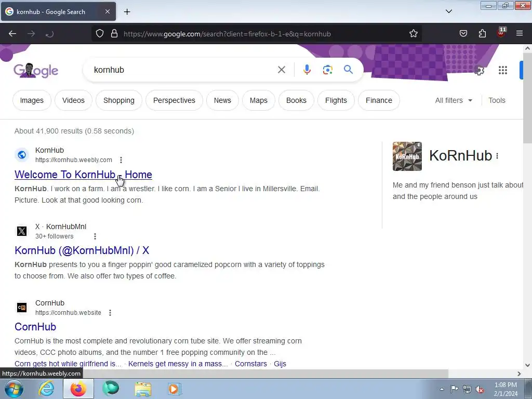Open the Google apps grid

click(502, 70)
